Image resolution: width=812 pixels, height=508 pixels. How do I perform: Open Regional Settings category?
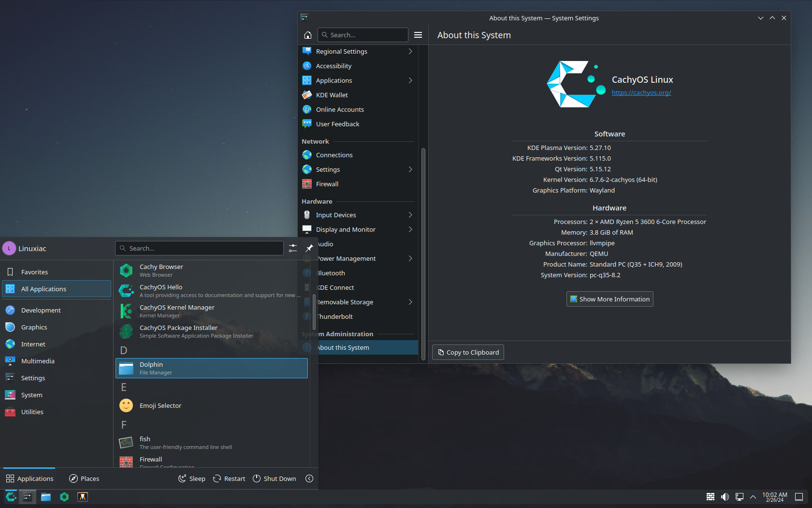358,51
